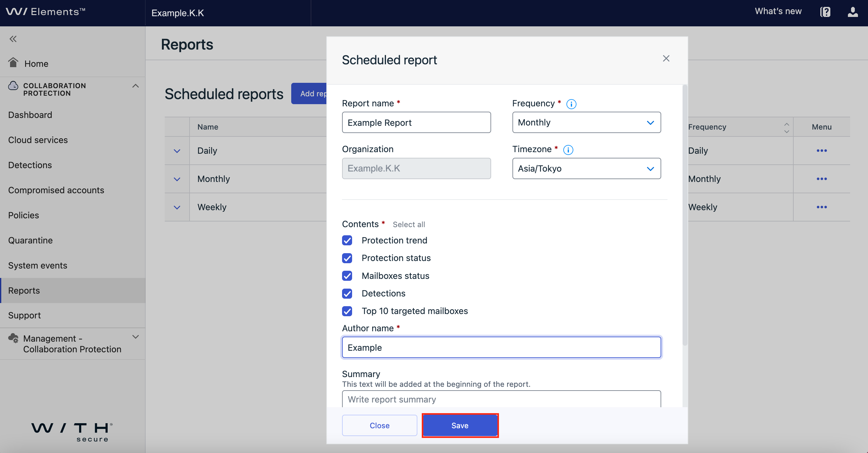Open the Frequency dropdown showing Monthly

coord(586,123)
